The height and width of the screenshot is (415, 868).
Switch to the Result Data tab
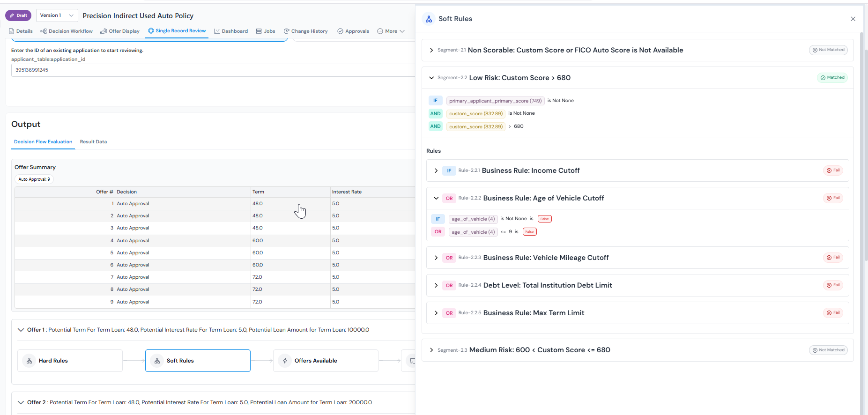pos(93,142)
